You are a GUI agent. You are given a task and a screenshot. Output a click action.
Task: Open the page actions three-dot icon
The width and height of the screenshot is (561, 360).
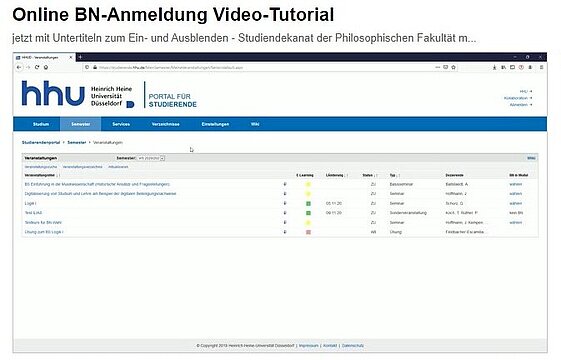(438, 67)
